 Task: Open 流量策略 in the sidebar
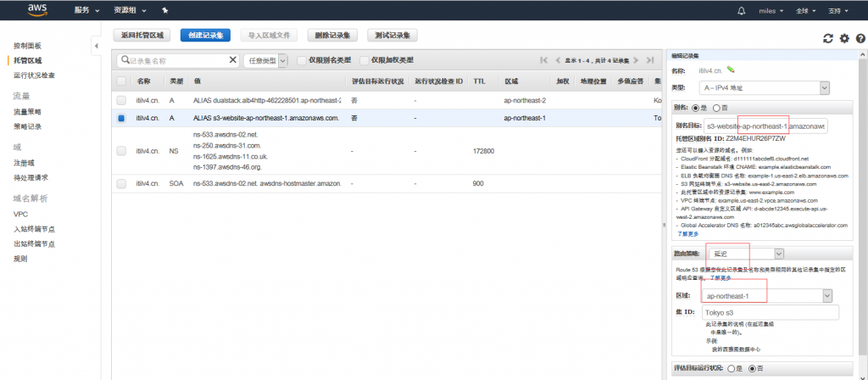(x=28, y=112)
